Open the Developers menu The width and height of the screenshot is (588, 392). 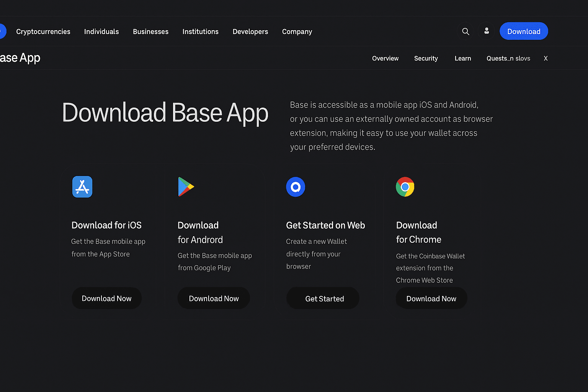click(250, 32)
